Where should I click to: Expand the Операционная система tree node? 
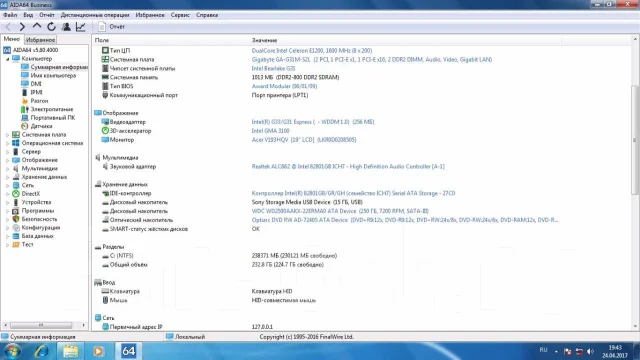tap(7, 143)
